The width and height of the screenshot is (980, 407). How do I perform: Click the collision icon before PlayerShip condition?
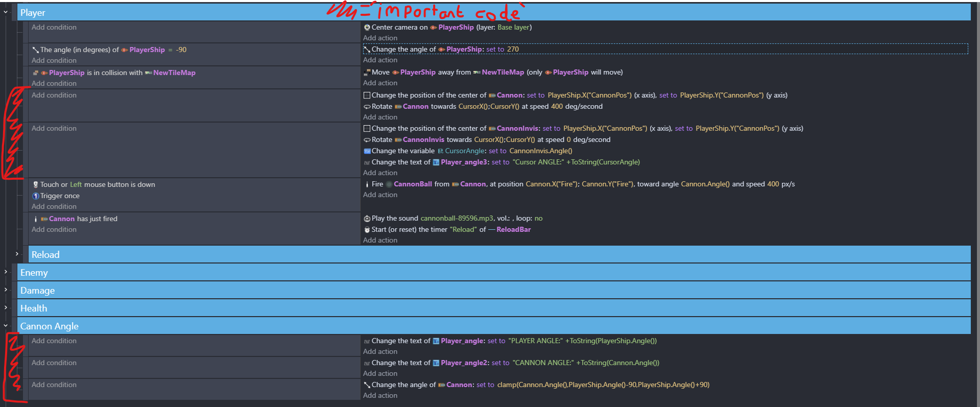click(35, 73)
